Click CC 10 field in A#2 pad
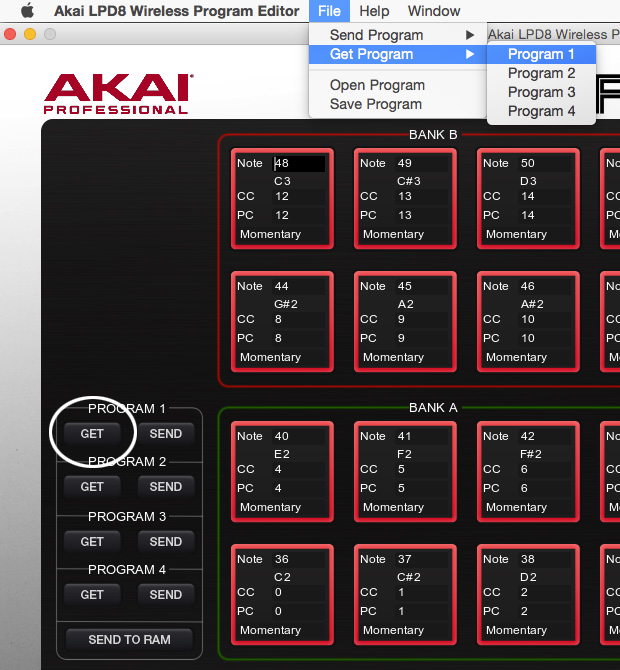Screen dimensions: 620x670 [x=545, y=319]
